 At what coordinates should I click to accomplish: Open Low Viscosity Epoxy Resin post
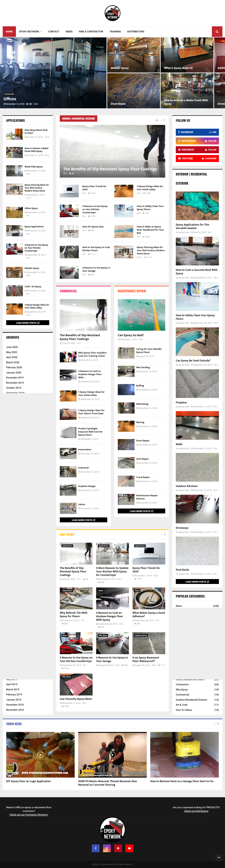(76, 699)
